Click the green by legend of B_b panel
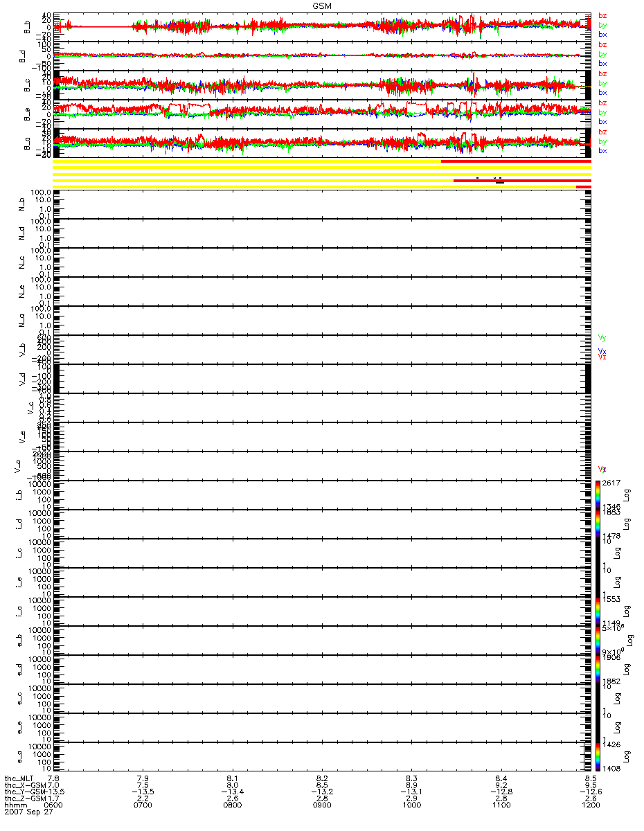The height and width of the screenshot is (831, 644). (602, 25)
